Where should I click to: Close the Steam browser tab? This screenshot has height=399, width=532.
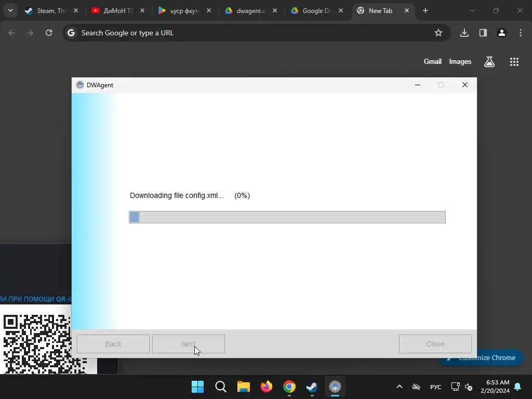point(76,10)
